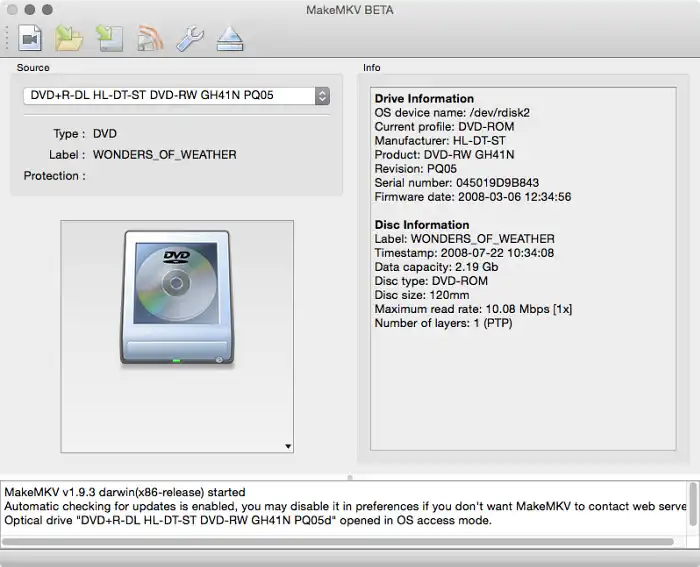This screenshot has width=700, height=567.
Task: Expand the small arrow below DVD drive image
Action: click(x=288, y=447)
